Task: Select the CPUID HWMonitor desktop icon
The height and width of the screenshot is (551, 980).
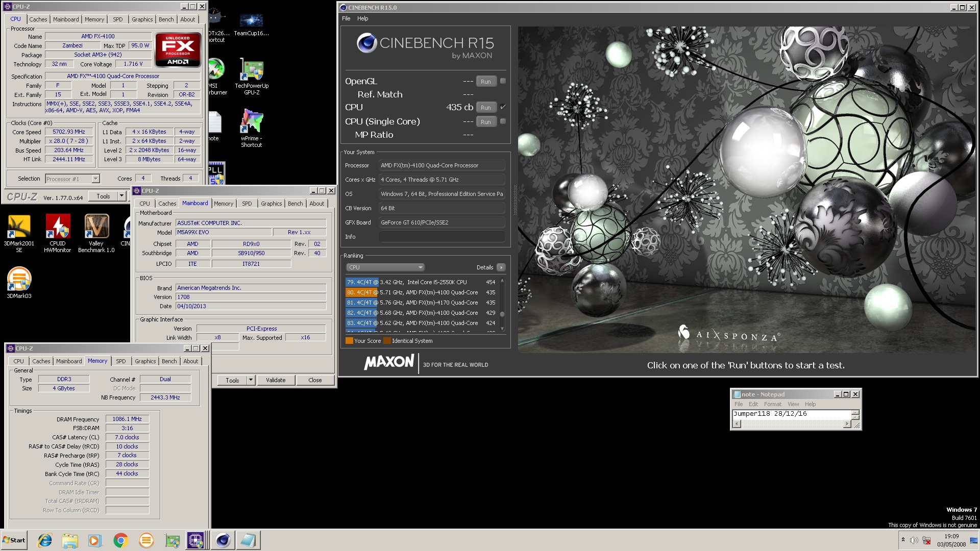Action: 57,234
